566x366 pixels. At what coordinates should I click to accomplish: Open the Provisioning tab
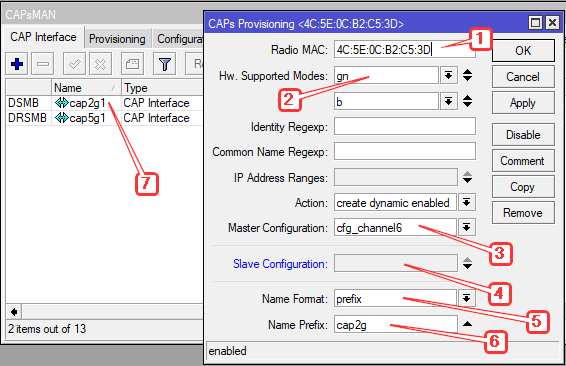click(117, 39)
